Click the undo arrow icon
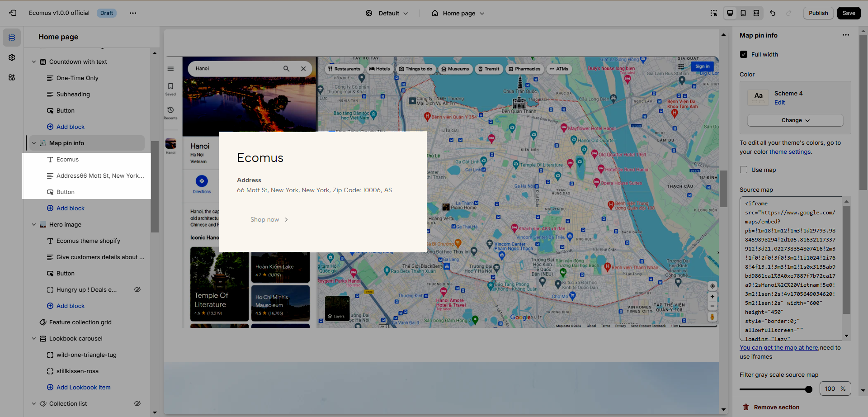 point(773,13)
